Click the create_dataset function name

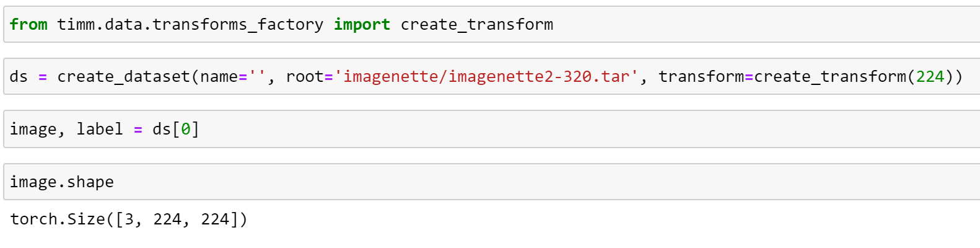[x=123, y=77]
